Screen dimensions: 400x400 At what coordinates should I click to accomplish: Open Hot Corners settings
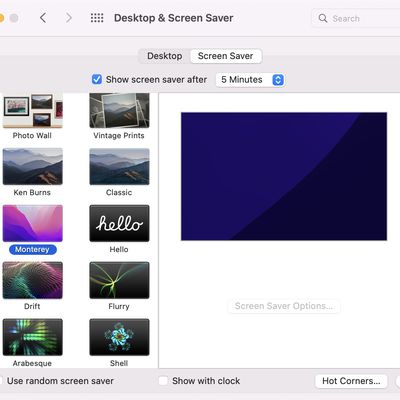click(x=351, y=381)
